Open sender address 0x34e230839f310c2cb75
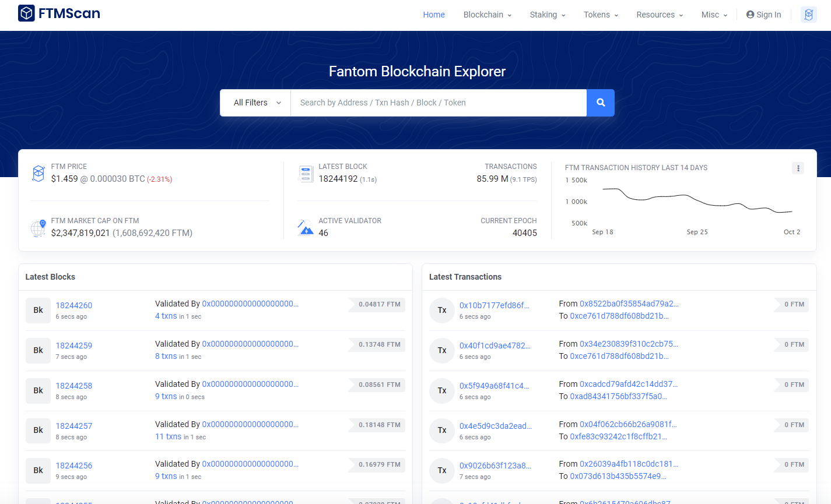The width and height of the screenshot is (831, 504). [629, 344]
